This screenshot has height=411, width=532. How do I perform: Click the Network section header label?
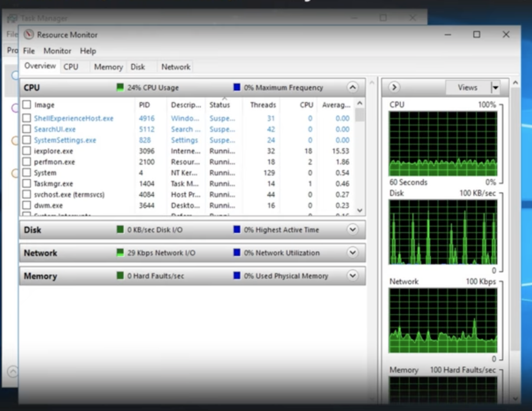(x=40, y=253)
